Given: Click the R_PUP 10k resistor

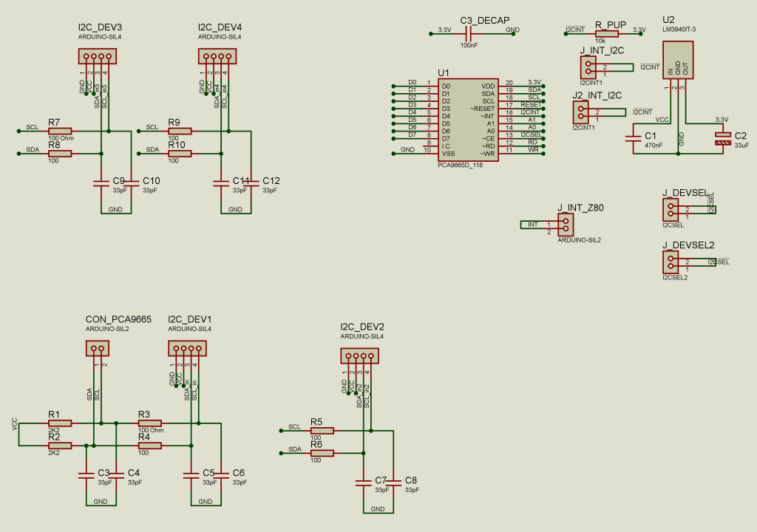Looking at the screenshot, I should (606, 32).
